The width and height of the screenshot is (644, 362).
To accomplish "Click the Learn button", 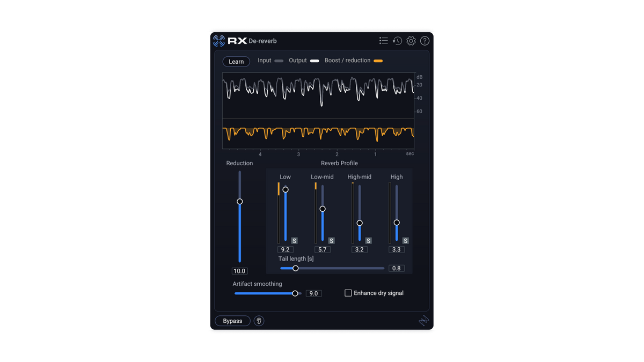I will (x=236, y=62).
